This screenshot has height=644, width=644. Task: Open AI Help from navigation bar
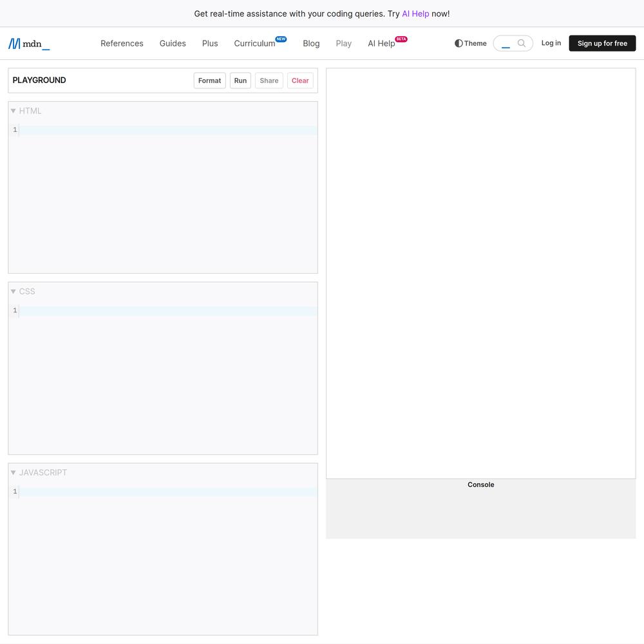tap(387, 44)
